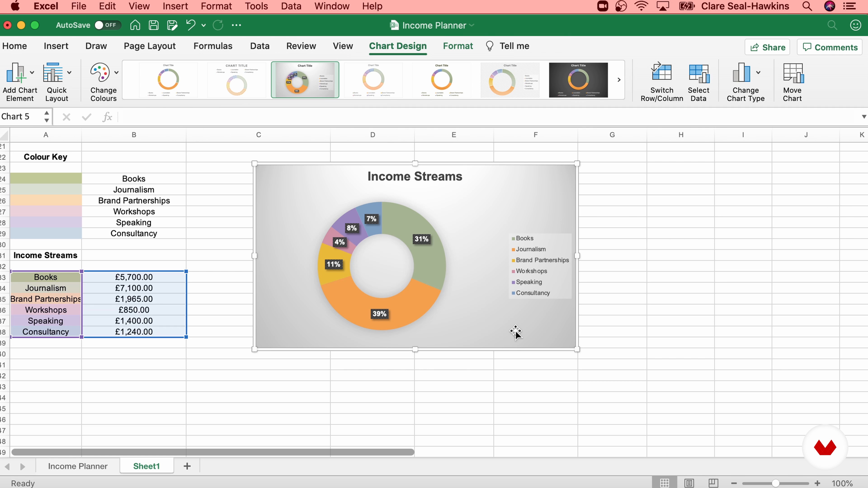Click the Insert Function fx icon
The height and width of the screenshot is (488, 868).
click(x=107, y=117)
